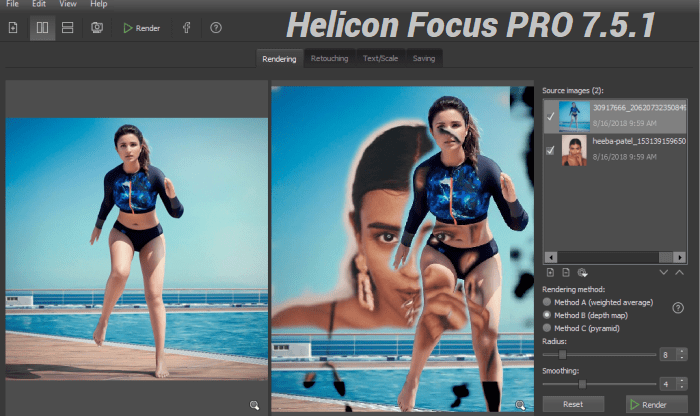
Task: Share via the Facebook icon
Action: click(187, 28)
